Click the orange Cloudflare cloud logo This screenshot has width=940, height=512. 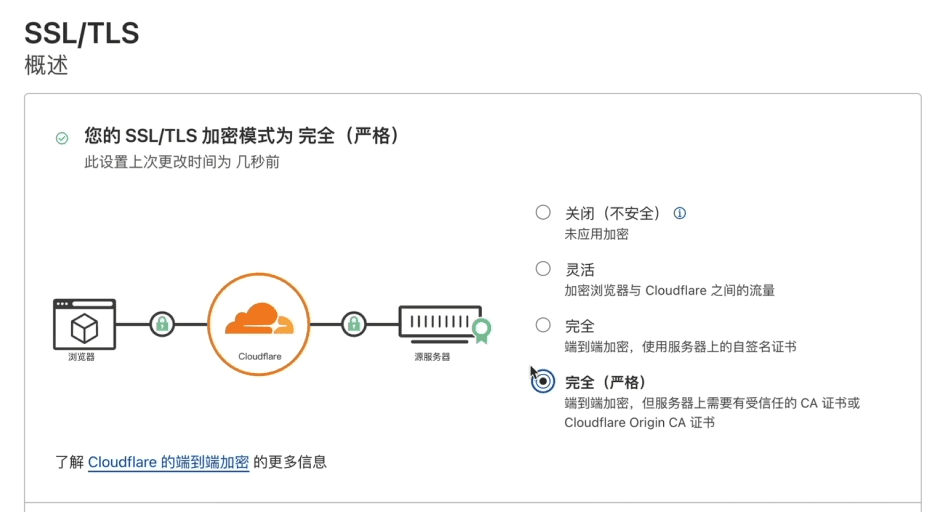coord(260,319)
